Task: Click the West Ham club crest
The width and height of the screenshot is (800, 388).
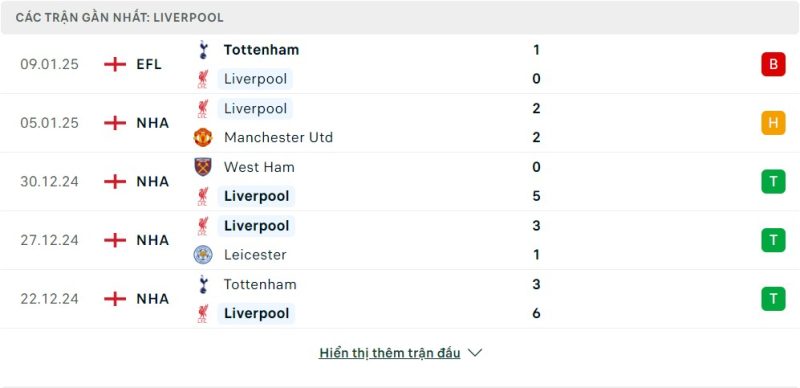Action: coord(203,167)
